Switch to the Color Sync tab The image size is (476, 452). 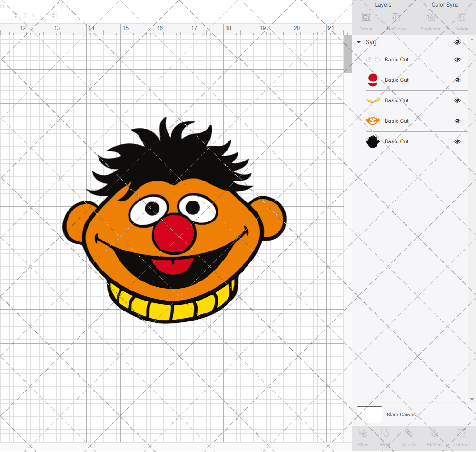click(445, 5)
